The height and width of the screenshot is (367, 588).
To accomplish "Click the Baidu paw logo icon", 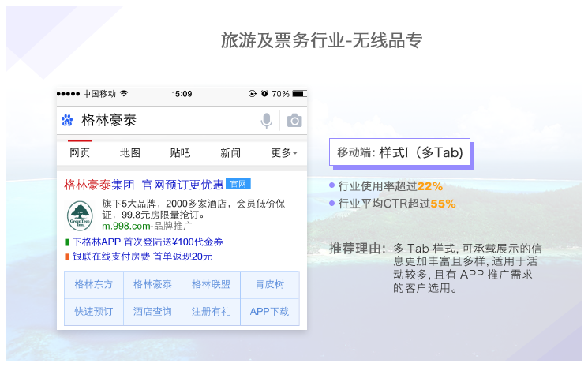I will click(67, 120).
